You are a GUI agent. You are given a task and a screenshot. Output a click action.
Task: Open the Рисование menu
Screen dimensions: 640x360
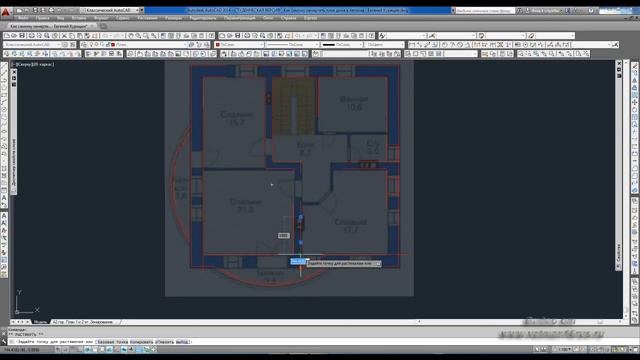[x=147, y=18]
